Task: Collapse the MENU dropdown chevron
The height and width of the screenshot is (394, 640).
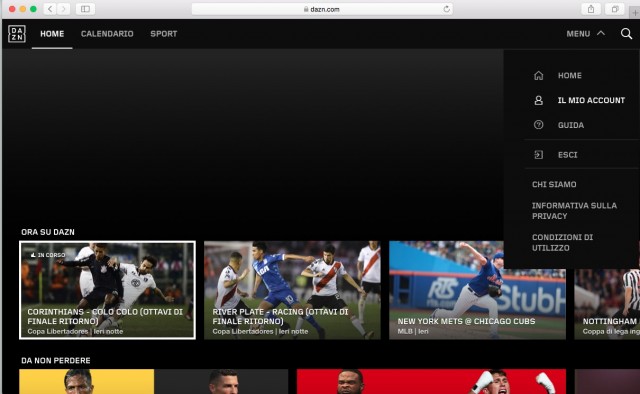Action: [601, 33]
